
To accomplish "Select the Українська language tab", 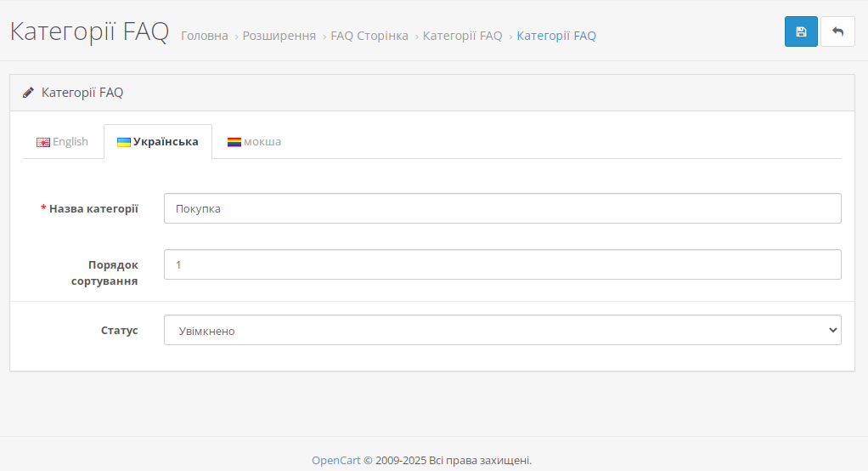I will coord(158,142).
